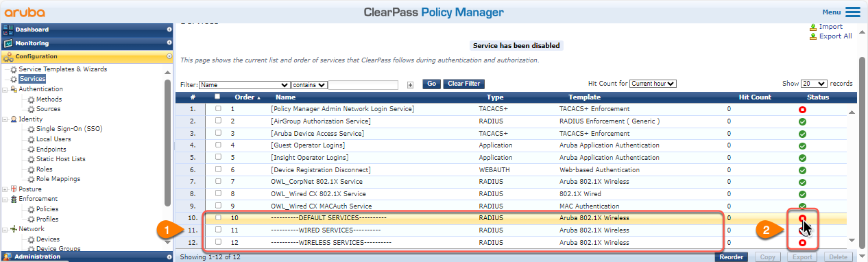
Task: Open the contains operator dropdown
Action: click(x=309, y=85)
